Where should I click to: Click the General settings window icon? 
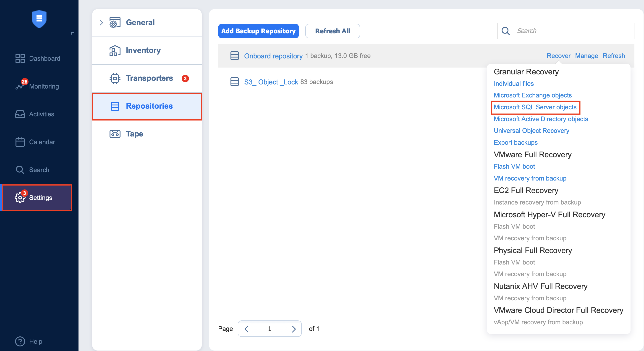click(115, 23)
